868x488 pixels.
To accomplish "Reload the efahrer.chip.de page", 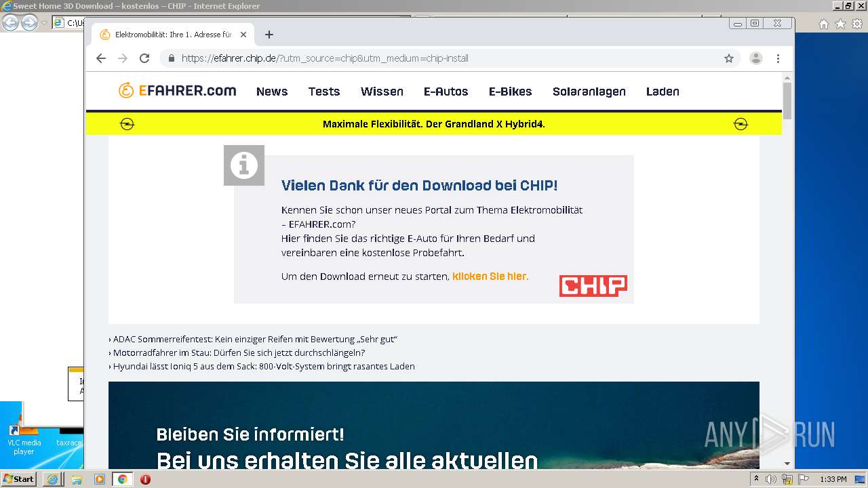I will coord(144,58).
